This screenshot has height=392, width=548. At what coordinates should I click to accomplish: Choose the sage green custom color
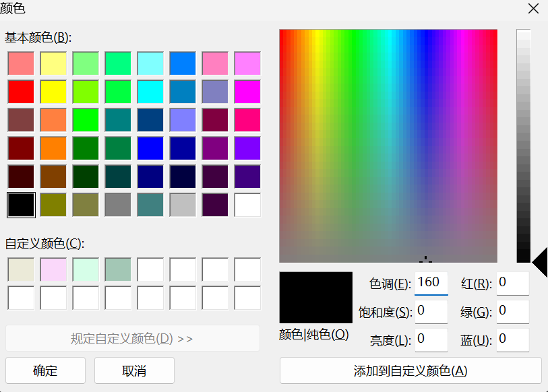click(x=117, y=269)
